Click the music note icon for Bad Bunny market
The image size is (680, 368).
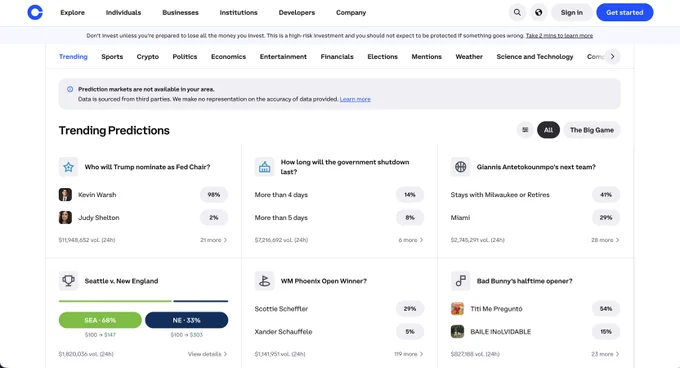461,281
